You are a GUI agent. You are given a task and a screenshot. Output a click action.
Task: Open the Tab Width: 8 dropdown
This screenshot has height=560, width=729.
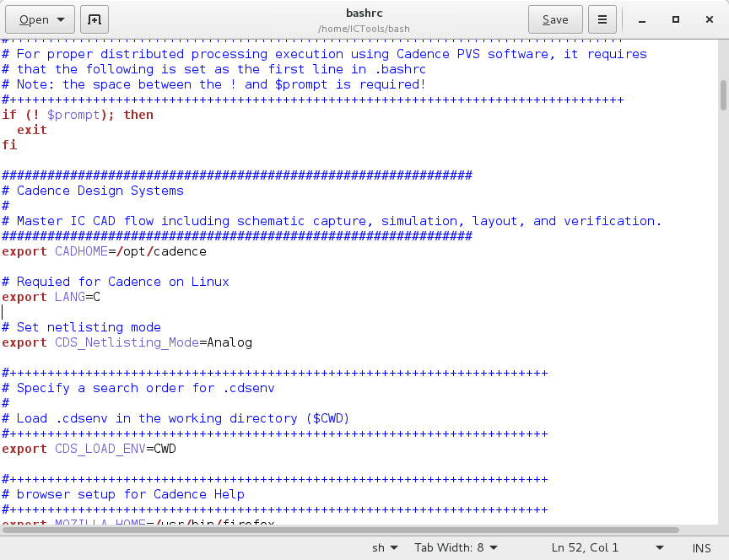[x=456, y=548]
